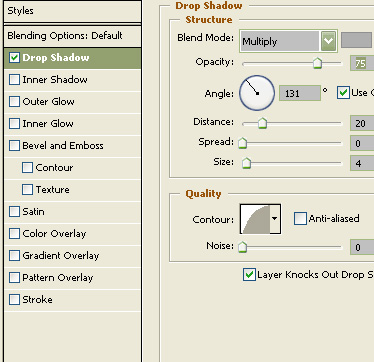The image size is (374, 362).
Task: Open the gray shadow color swatch
Action: tap(356, 40)
